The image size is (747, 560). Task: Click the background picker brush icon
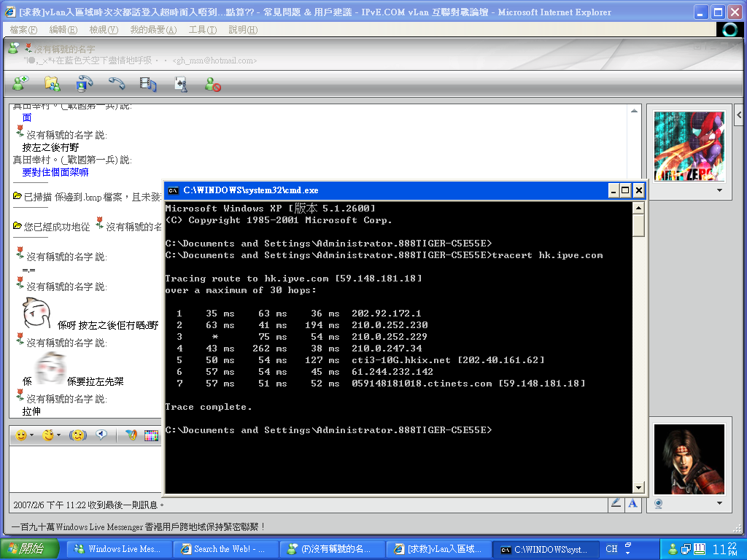point(131,435)
